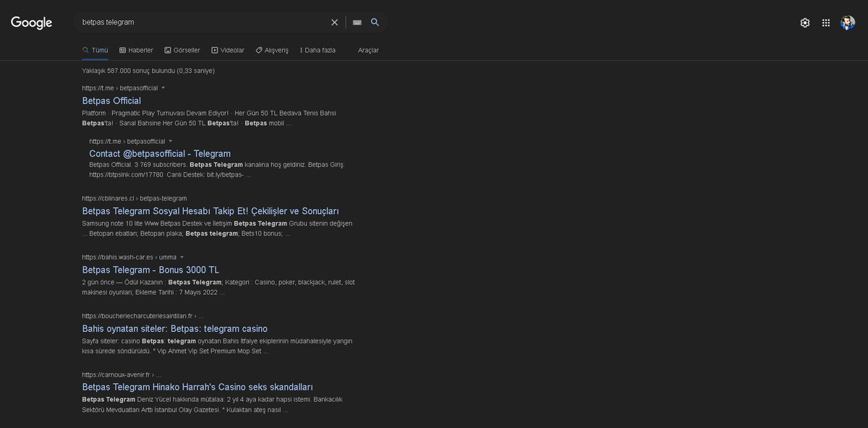Switch to the Alışveriş tab

coord(272,50)
